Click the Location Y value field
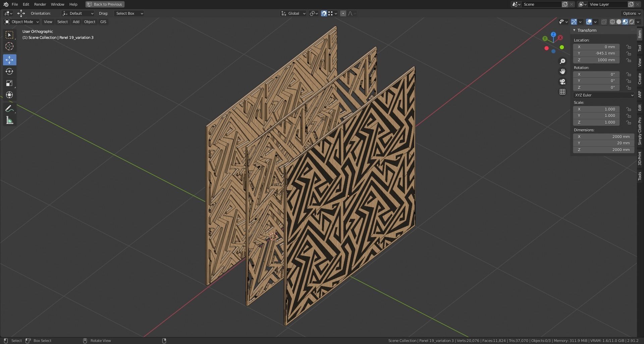Viewport: 644px width, 344px height. click(596, 54)
